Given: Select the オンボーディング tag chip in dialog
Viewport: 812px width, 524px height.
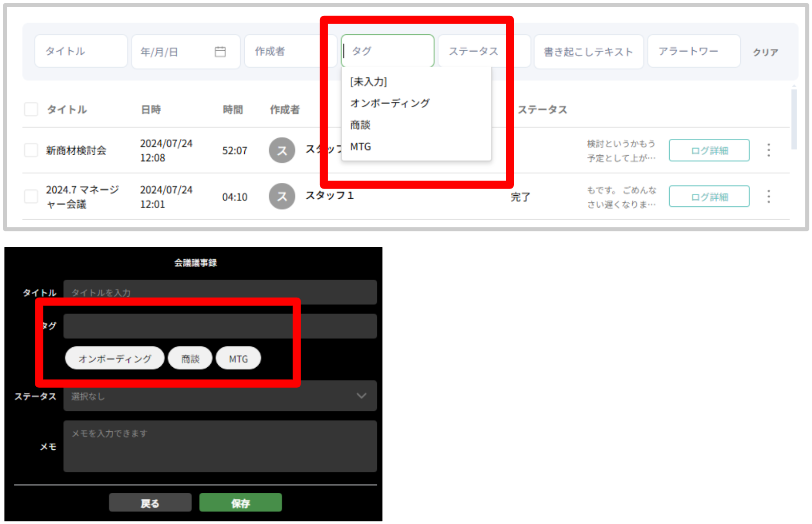Looking at the screenshot, I should (x=115, y=358).
